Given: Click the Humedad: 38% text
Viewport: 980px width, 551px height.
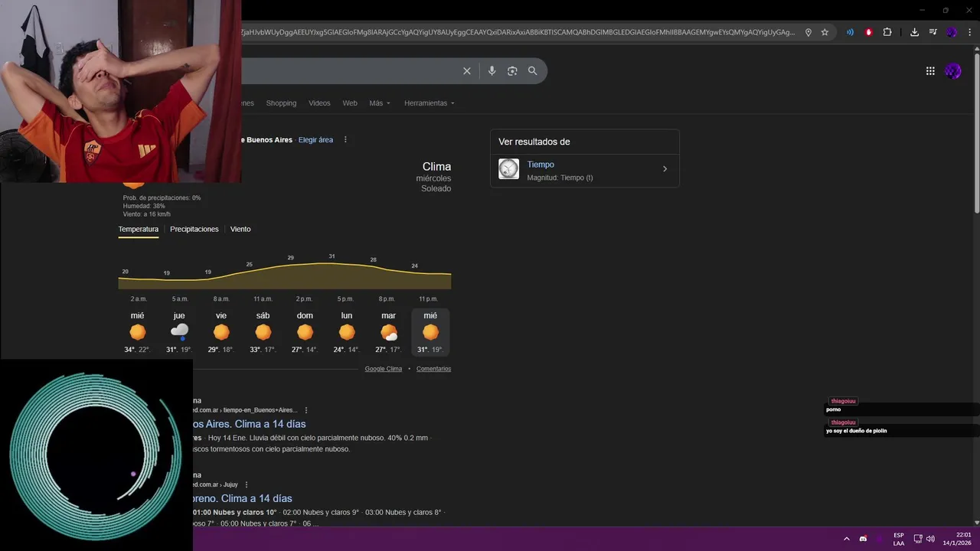Looking at the screenshot, I should pyautogui.click(x=144, y=206).
